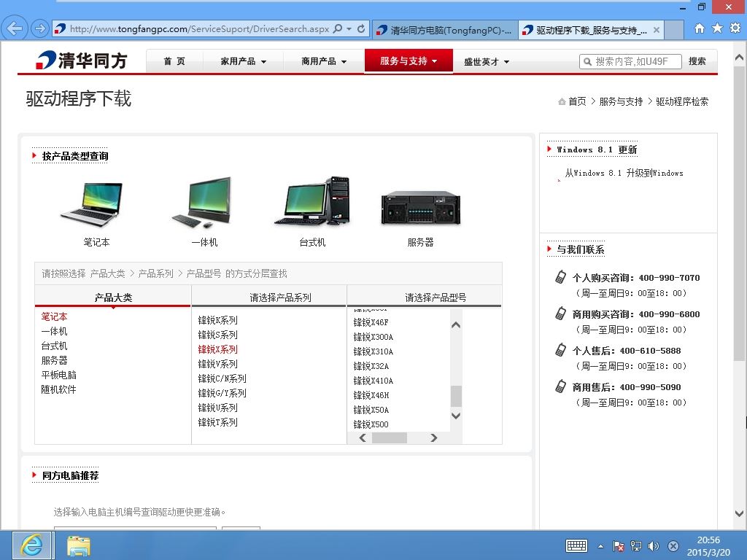
Task: Open Favorites with the star icon
Action: (717, 28)
